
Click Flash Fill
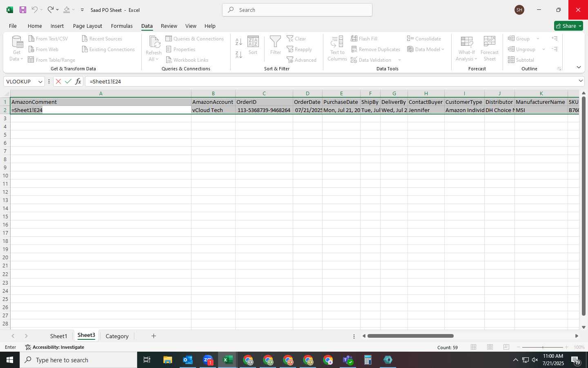coord(364,38)
